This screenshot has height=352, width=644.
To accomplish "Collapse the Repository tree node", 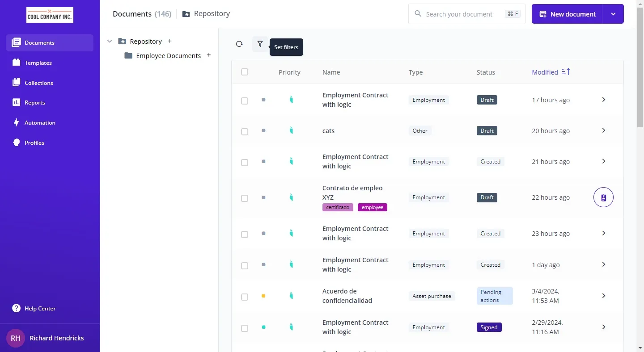I will [x=110, y=42].
